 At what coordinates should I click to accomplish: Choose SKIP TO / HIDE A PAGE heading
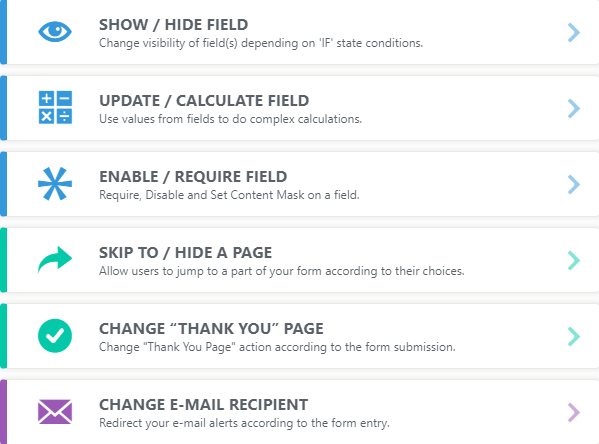pos(185,253)
